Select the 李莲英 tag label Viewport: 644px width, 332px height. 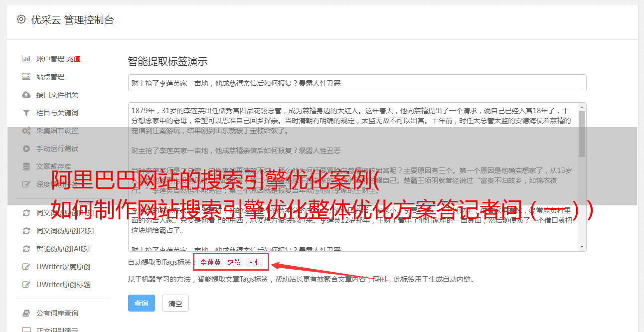pos(210,262)
